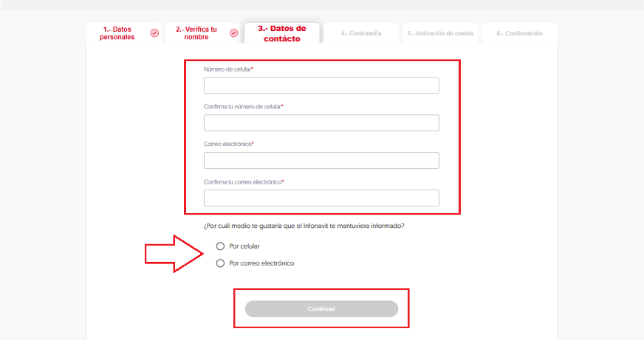Open the 2.- Verifica tu nombre tab
Screen dimensions: 644x340
(202, 33)
